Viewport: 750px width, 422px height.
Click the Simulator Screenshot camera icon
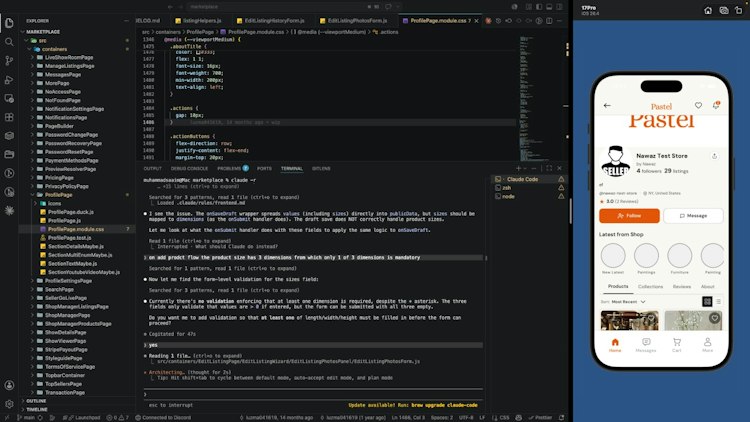(724, 11)
